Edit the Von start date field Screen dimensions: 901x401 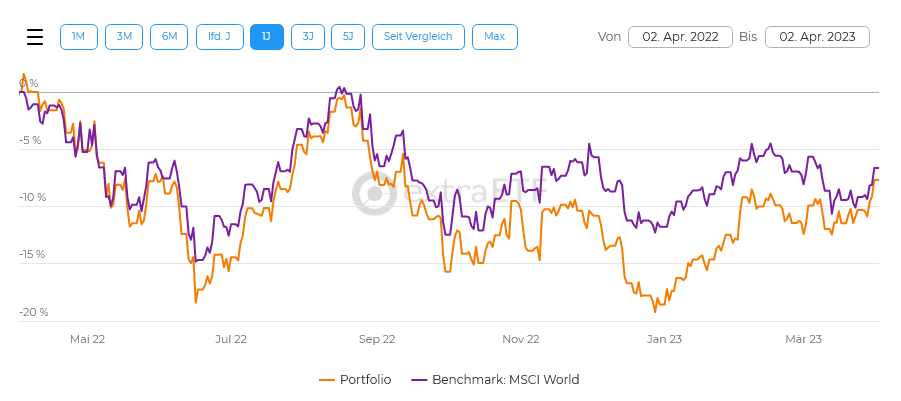point(680,37)
